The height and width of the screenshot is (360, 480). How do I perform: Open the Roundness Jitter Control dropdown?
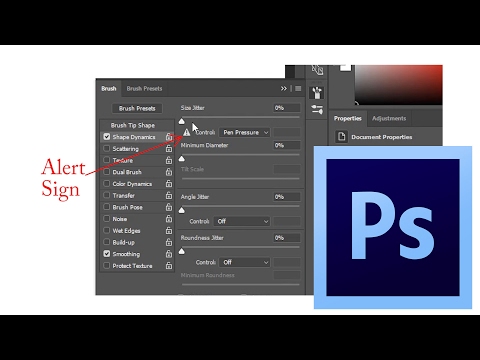[x=244, y=262]
